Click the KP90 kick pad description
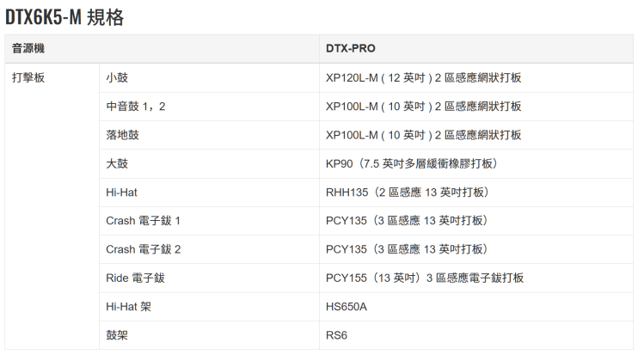Image resolution: width=644 pixels, height=361 pixels. click(x=412, y=163)
